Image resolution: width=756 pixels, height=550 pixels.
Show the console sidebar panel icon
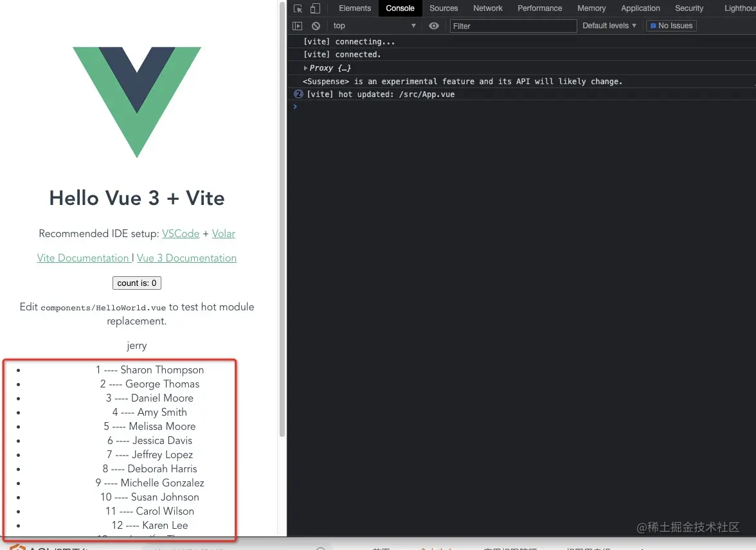pos(298,26)
